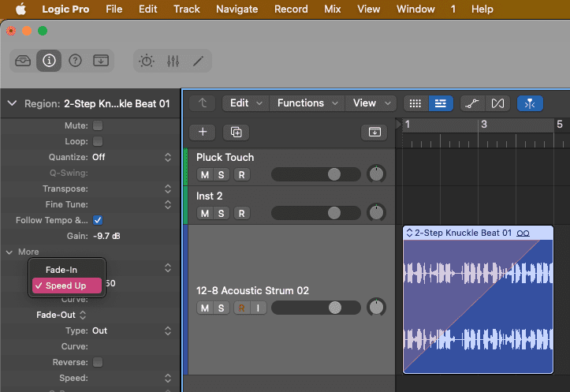Open Quick Help question mark icon
This screenshot has height=392, width=570.
pos(75,61)
